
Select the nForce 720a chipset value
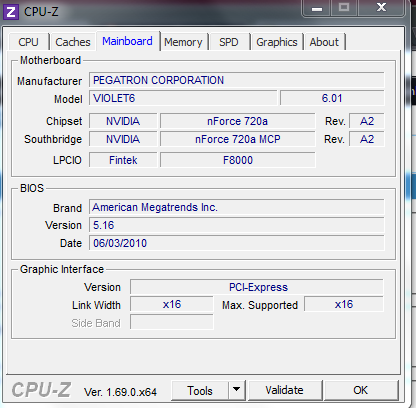[x=237, y=121]
